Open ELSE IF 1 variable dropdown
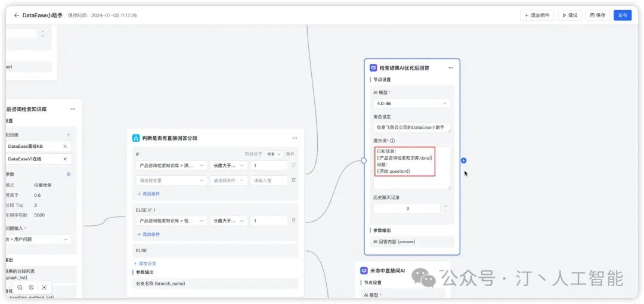Image resolution: width=644 pixels, height=304 pixels. pos(171,221)
